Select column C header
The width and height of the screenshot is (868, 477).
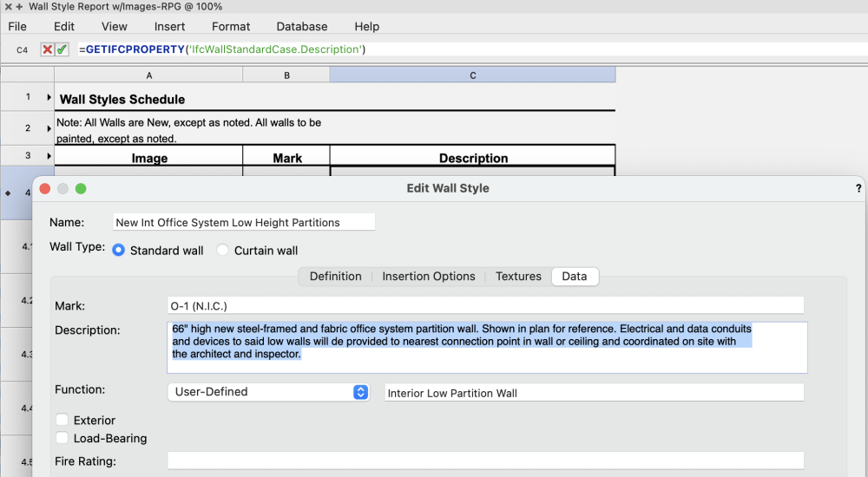click(472, 75)
